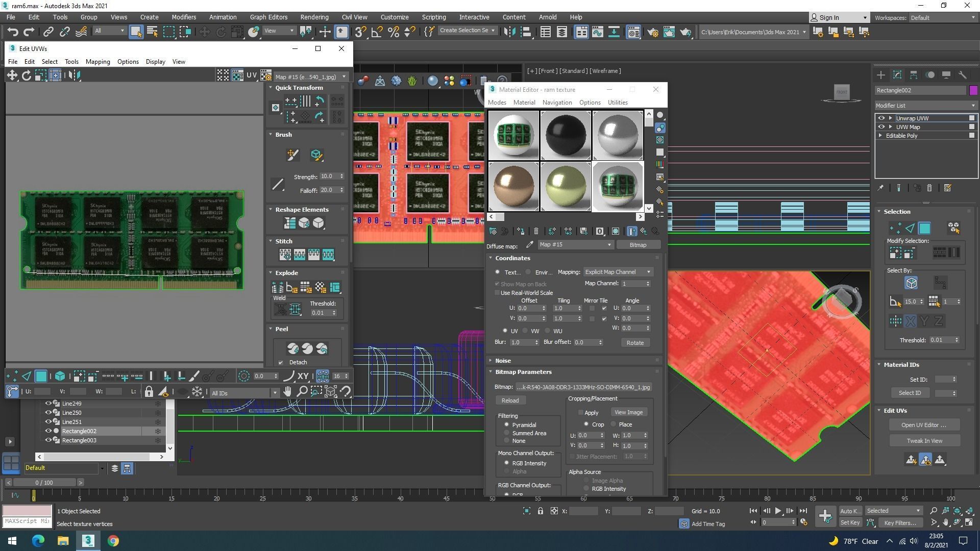This screenshot has height=551, width=980.
Task: Select the Summed Area filtering option
Action: (x=507, y=433)
